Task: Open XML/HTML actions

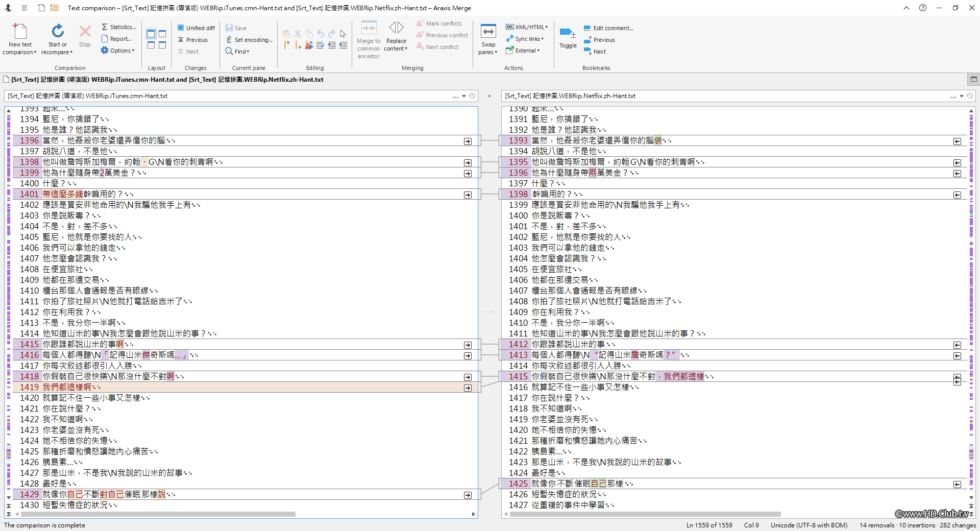Action: point(526,27)
